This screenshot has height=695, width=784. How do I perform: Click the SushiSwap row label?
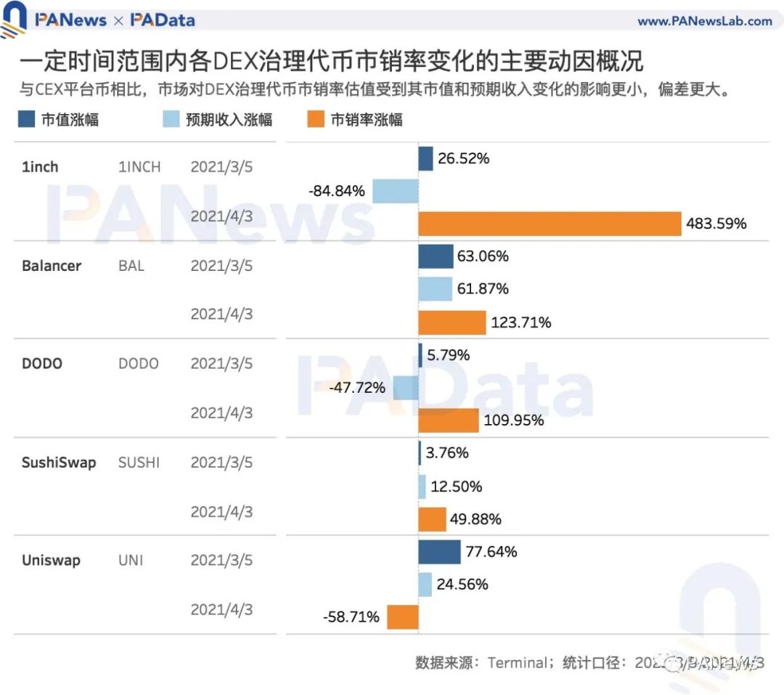coord(59,463)
